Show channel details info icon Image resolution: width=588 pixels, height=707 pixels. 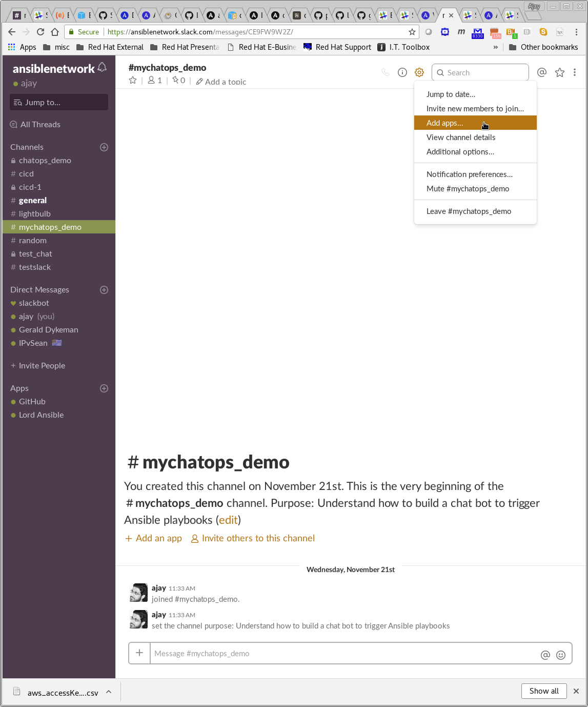pyautogui.click(x=402, y=72)
